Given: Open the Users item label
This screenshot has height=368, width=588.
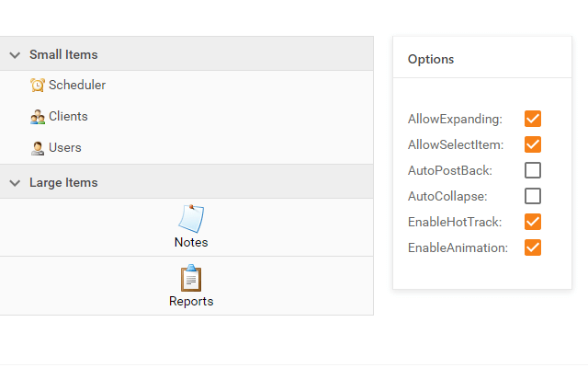Looking at the screenshot, I should coord(65,148).
